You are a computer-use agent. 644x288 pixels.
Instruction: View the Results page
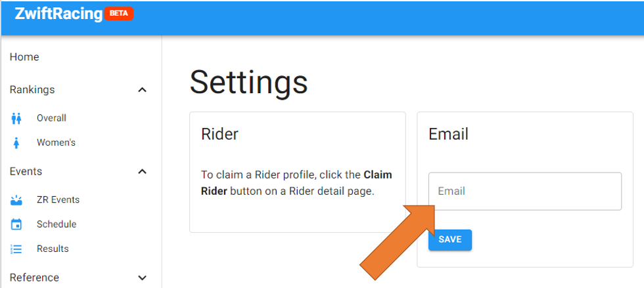53,249
